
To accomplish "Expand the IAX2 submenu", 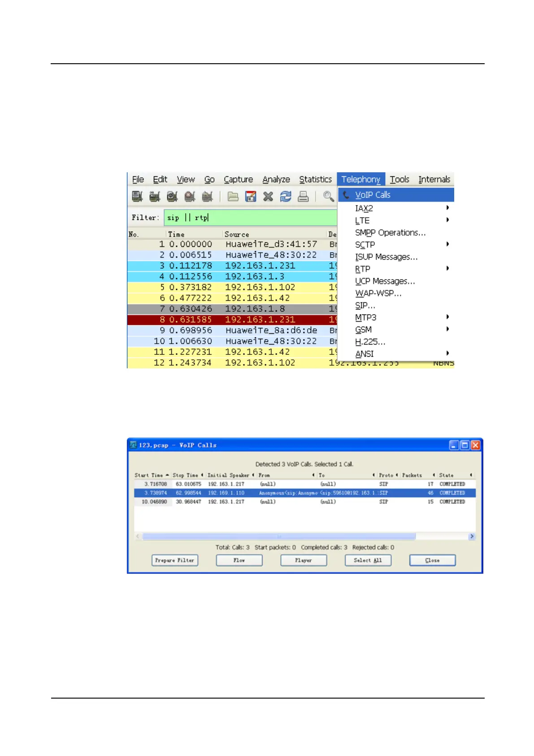I will tap(396, 208).
